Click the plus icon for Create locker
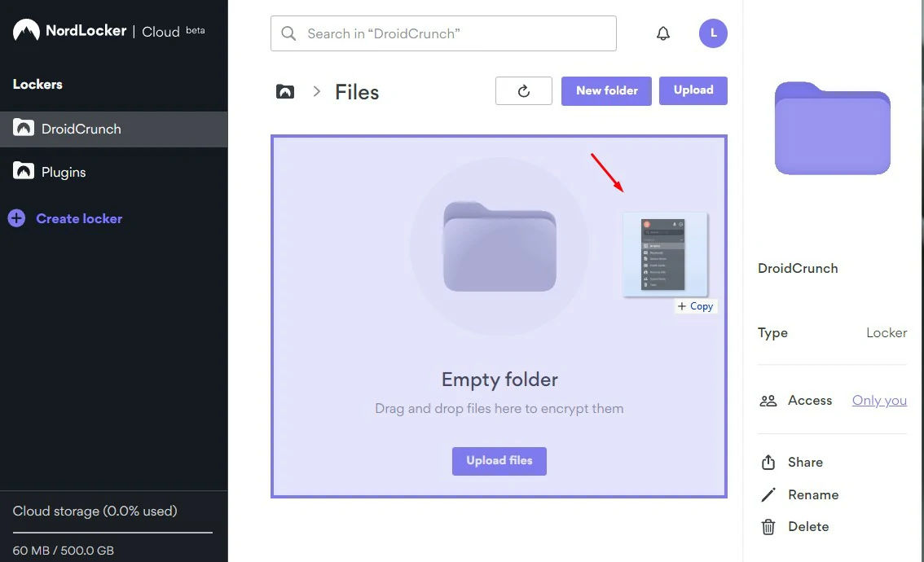The width and height of the screenshot is (924, 562). [16, 218]
